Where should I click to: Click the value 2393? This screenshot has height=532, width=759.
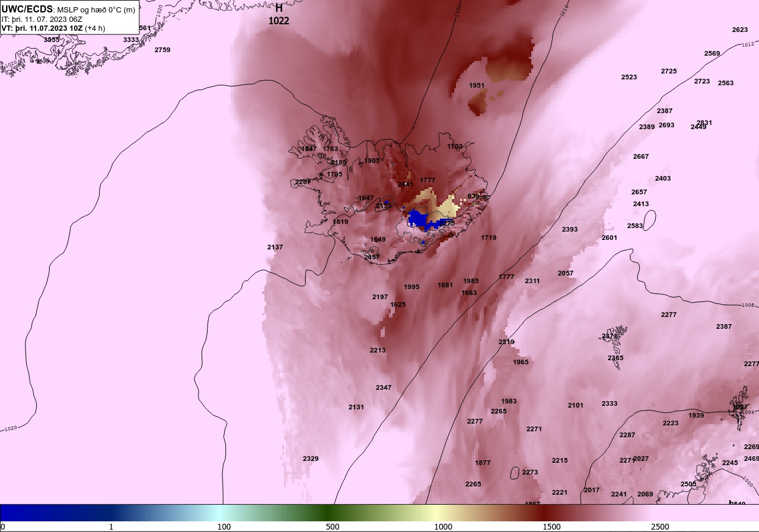570,229
